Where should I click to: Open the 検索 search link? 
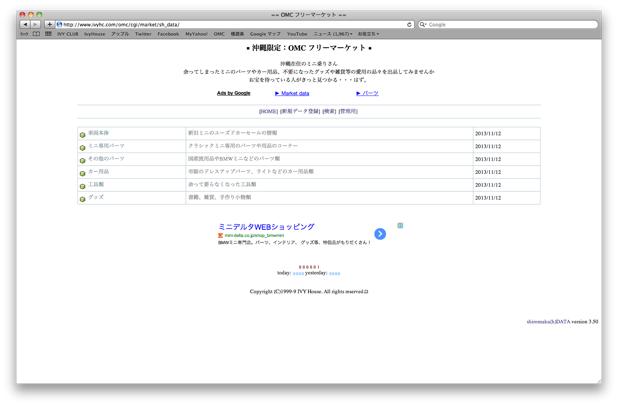[x=329, y=112]
